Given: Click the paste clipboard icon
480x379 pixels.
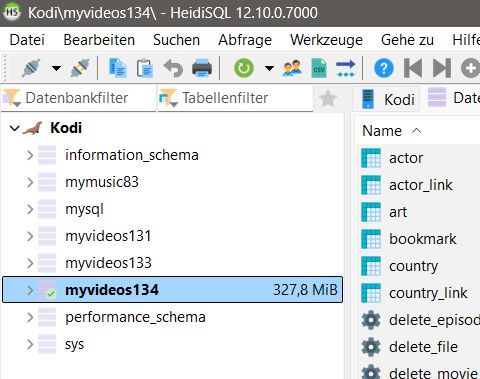Looking at the screenshot, I should [145, 68].
